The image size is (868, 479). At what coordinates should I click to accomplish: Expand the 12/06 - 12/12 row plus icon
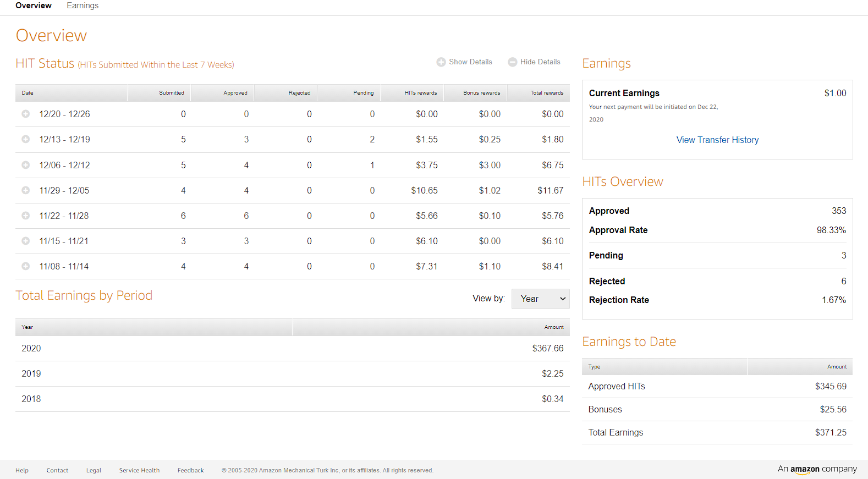[25, 165]
